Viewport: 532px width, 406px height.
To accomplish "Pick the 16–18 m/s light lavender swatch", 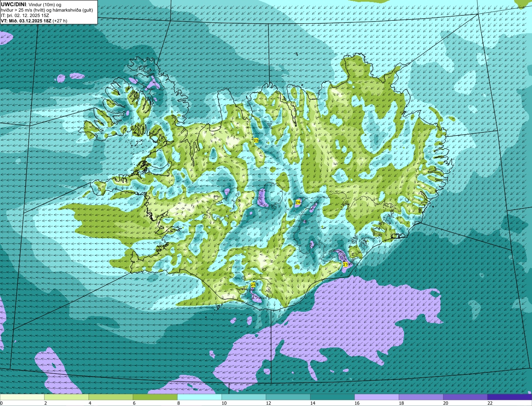I will click(x=377, y=397).
